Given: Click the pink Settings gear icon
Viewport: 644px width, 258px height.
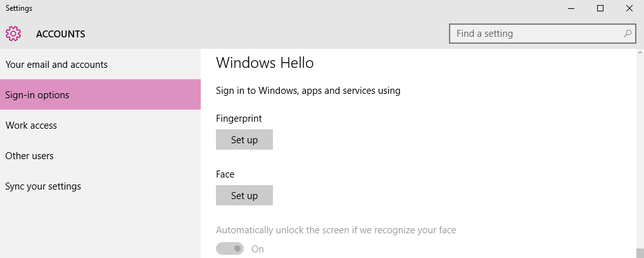Looking at the screenshot, I should (13, 34).
